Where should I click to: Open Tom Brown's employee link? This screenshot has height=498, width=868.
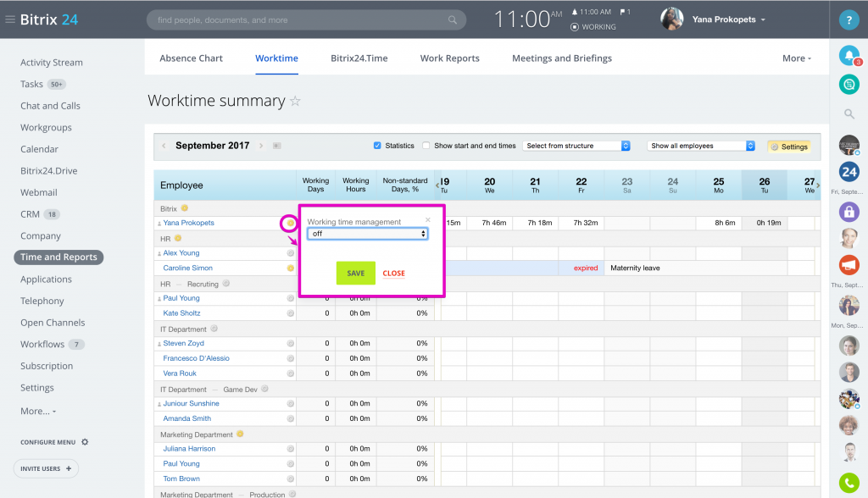pyautogui.click(x=181, y=479)
